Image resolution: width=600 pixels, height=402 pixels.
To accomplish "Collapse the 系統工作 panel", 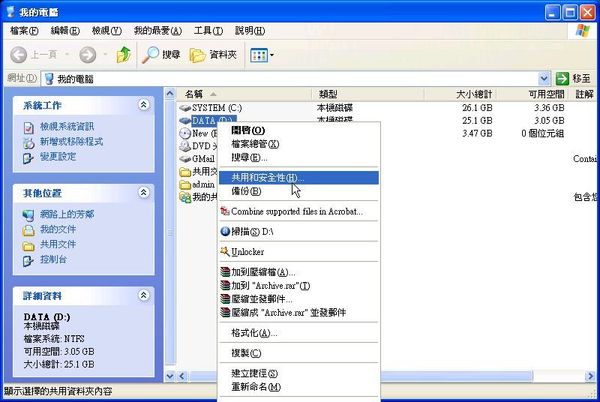I will tap(143, 104).
